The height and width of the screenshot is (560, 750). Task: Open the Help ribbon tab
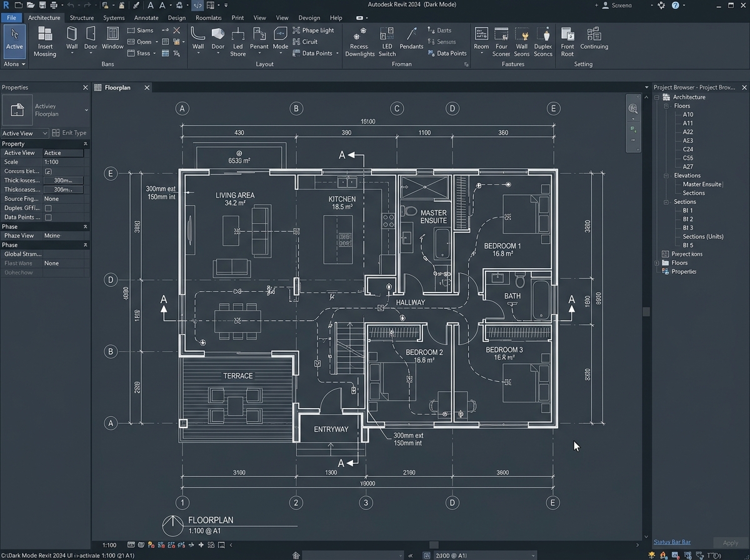click(336, 18)
